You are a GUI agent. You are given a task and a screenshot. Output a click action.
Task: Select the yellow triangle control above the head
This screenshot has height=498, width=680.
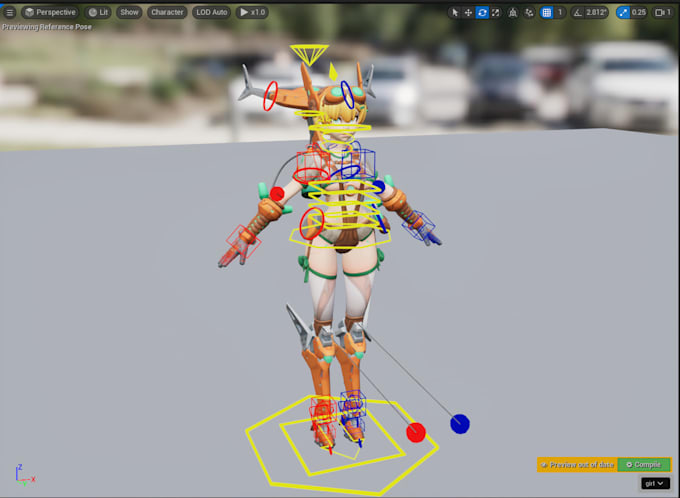[309, 53]
